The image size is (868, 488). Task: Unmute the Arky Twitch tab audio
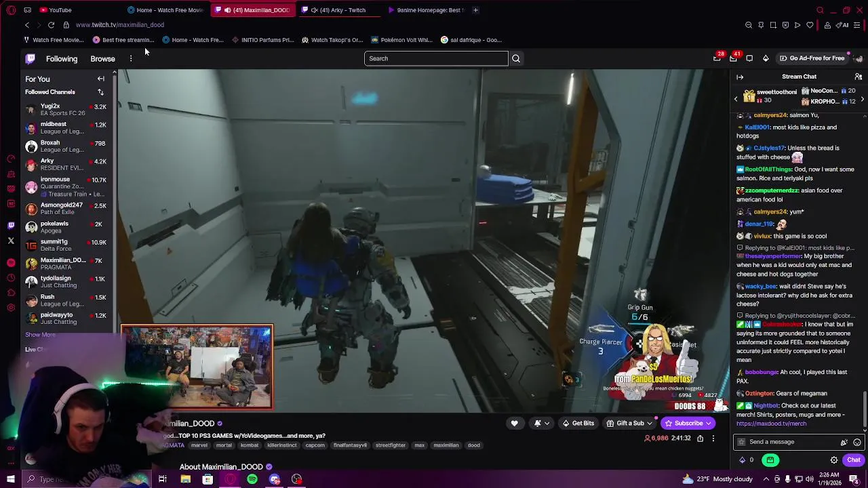point(315,10)
